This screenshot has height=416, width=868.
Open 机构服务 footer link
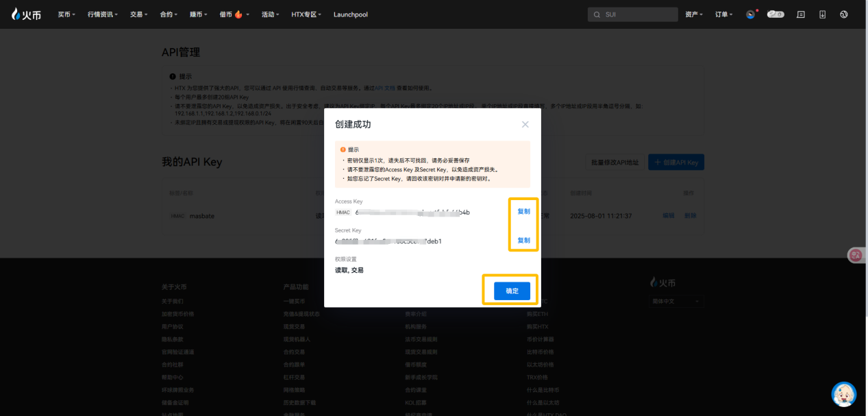(417, 327)
